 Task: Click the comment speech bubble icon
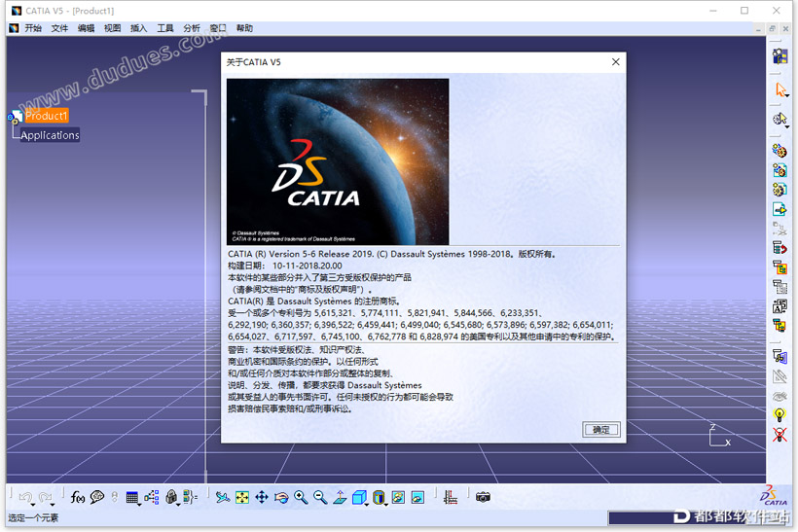(x=97, y=497)
